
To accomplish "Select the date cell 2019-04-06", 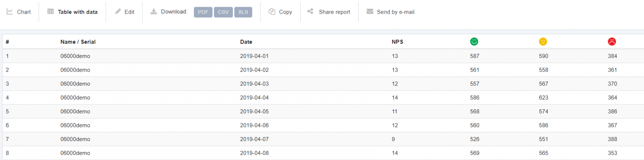I will [254, 125].
